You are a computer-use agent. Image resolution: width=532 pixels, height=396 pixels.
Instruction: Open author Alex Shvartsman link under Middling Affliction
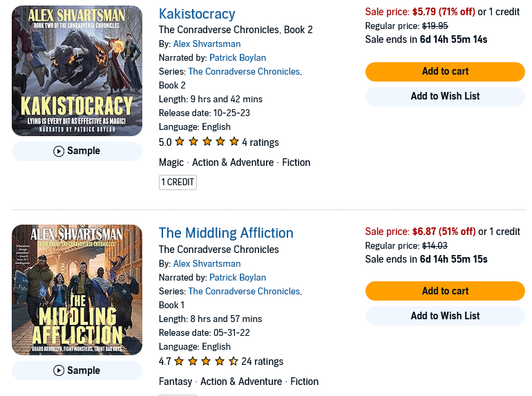click(207, 264)
